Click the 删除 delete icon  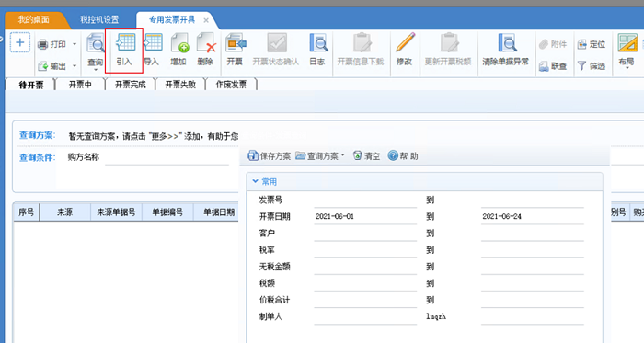pyautogui.click(x=206, y=42)
